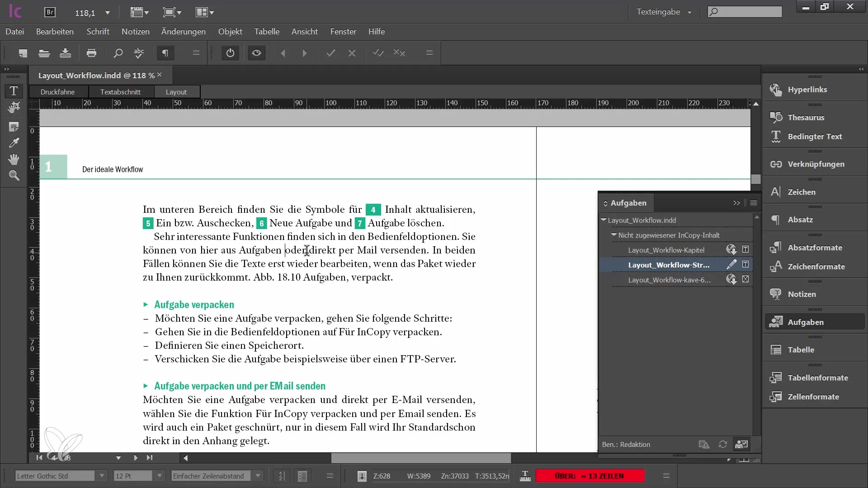868x488 pixels.
Task: Toggle visibility of Layout_Workflow-kave-6... item
Action: tap(745, 279)
